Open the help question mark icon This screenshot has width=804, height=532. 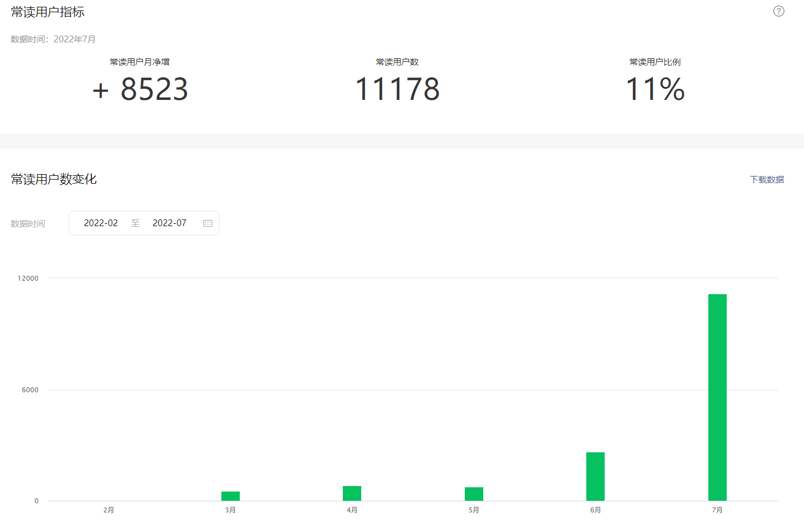coord(779,11)
